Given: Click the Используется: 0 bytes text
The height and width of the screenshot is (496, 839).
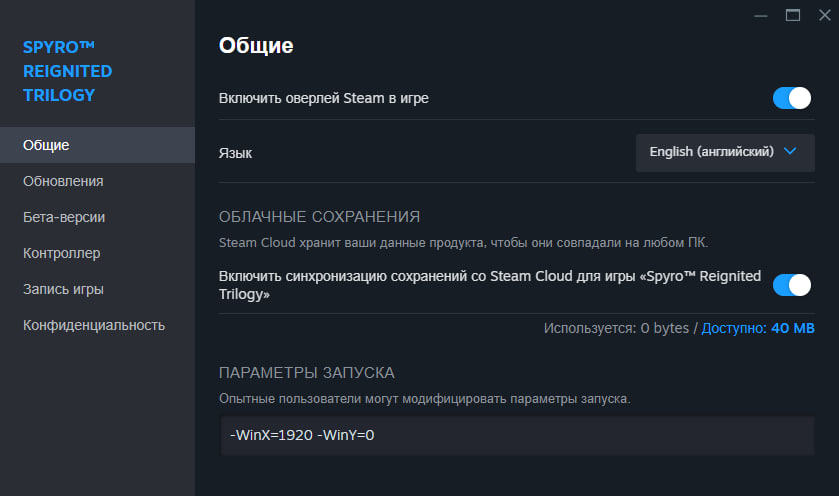Looking at the screenshot, I should (616, 328).
